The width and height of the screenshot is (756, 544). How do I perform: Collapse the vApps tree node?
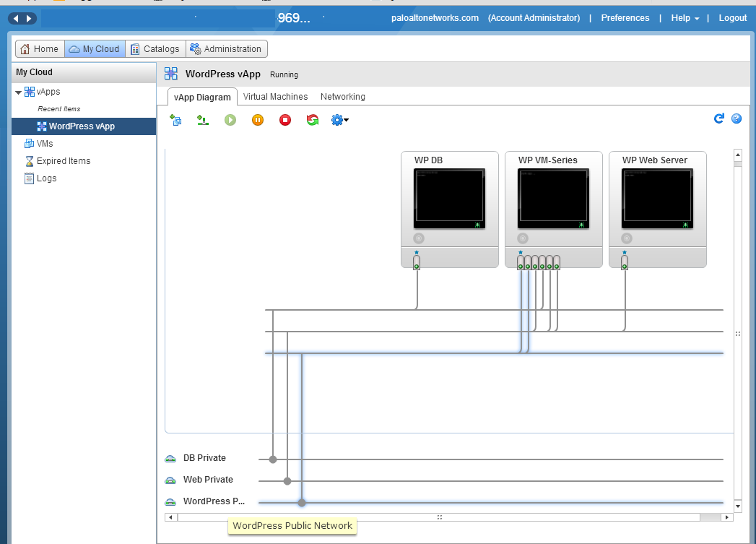click(x=19, y=92)
